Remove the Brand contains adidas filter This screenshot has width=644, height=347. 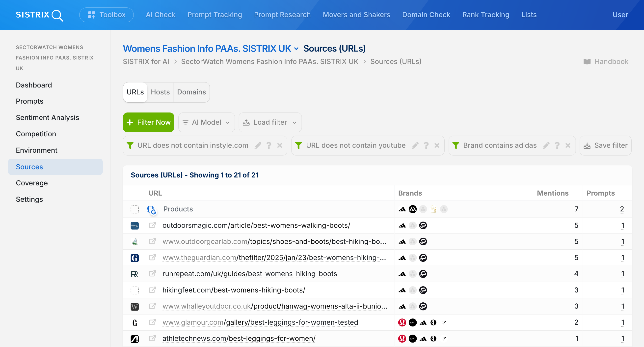click(568, 145)
